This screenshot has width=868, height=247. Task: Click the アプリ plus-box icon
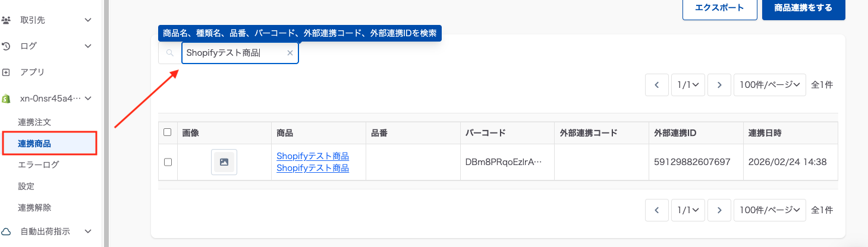pos(6,72)
